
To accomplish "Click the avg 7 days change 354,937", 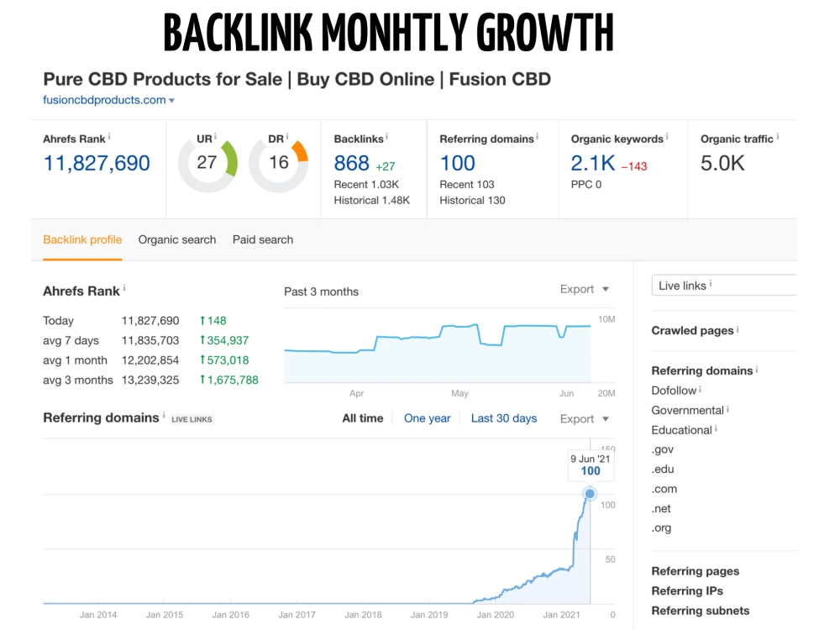I will click(224, 341).
